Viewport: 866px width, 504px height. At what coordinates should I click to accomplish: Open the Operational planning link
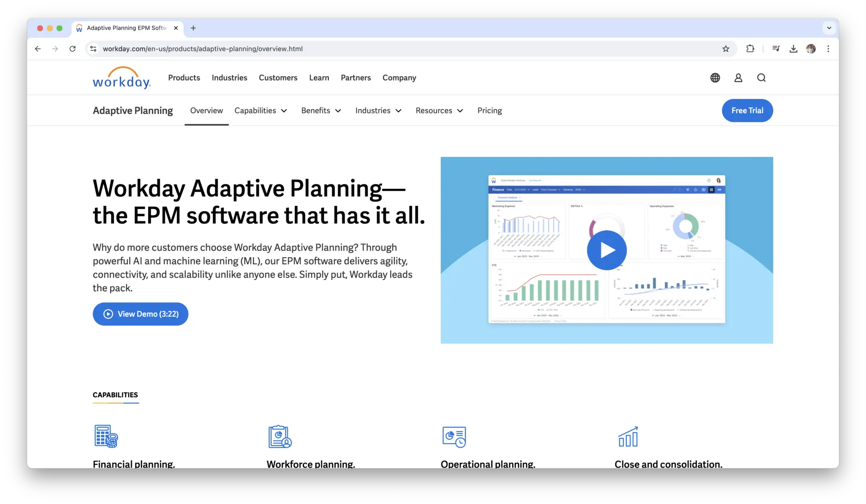click(x=488, y=464)
